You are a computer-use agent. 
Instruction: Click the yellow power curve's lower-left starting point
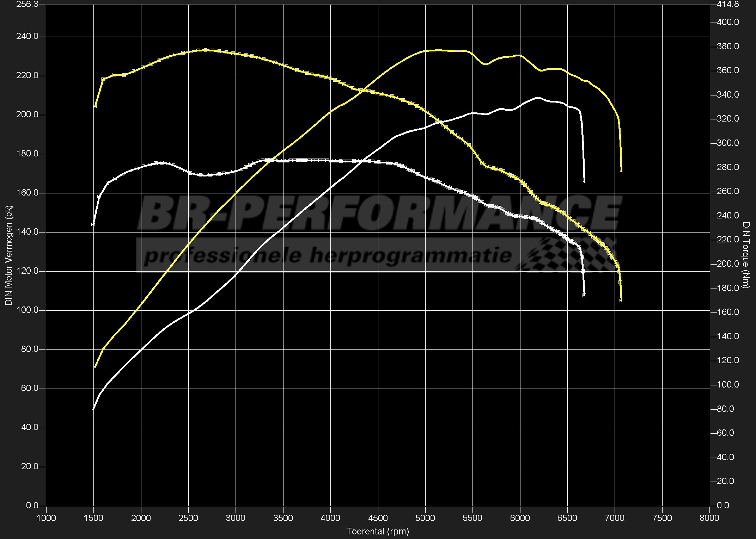[95, 367]
